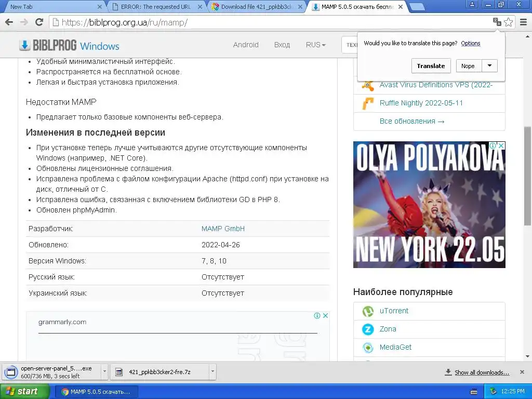Click the browser forward arrow
532x399 pixels.
pyautogui.click(x=24, y=22)
